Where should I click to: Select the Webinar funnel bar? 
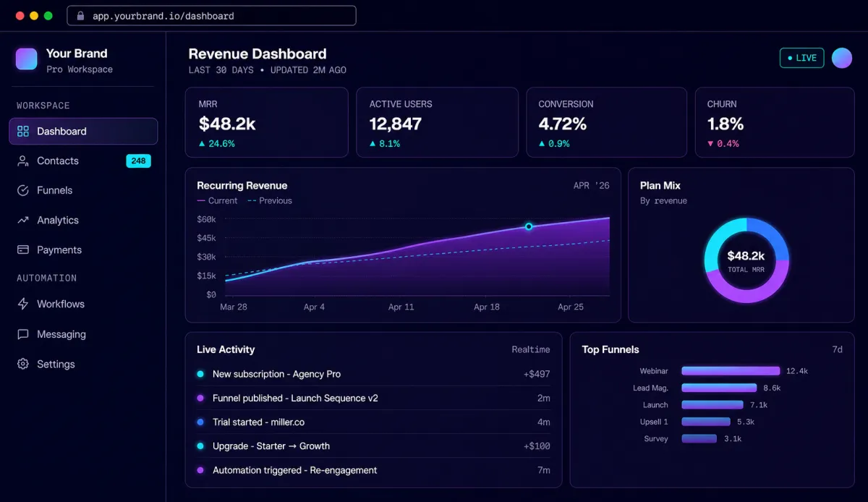pyautogui.click(x=731, y=371)
